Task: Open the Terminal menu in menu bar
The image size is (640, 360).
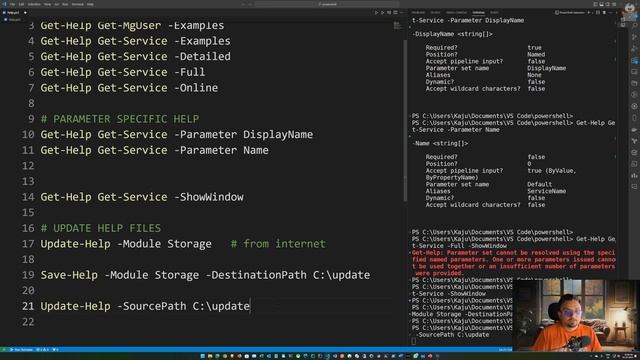Action: 78,4
